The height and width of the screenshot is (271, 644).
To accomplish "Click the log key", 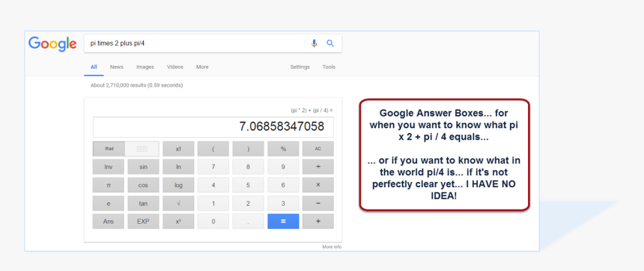I will 178,185.
